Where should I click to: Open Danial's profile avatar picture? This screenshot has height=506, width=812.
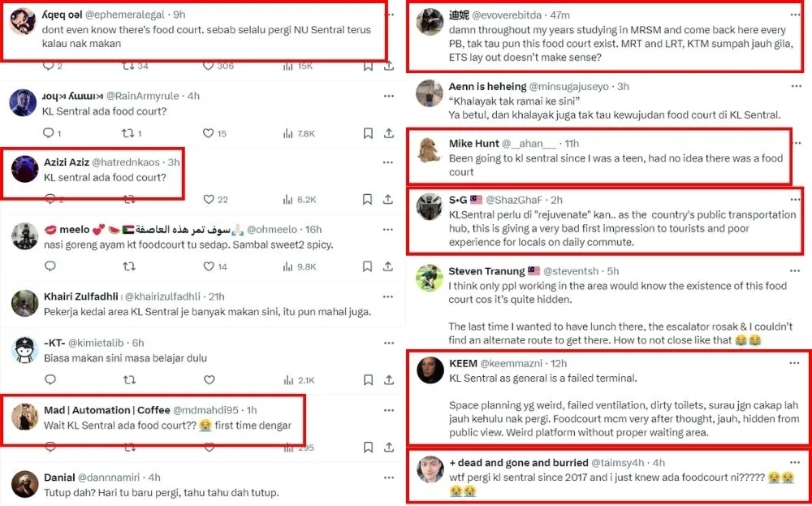[24, 484]
